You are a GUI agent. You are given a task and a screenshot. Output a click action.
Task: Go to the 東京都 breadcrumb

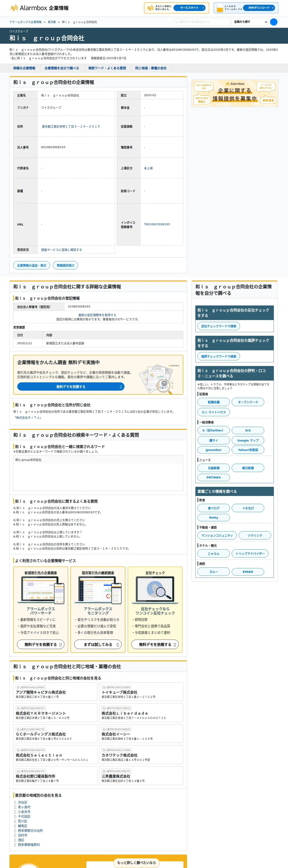[52, 22]
